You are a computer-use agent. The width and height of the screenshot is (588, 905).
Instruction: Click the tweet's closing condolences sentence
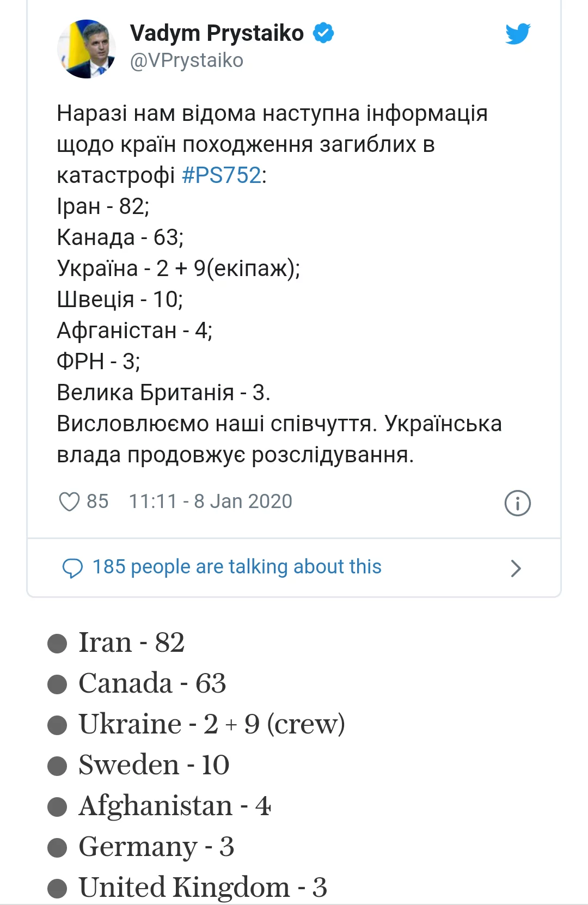(x=279, y=439)
